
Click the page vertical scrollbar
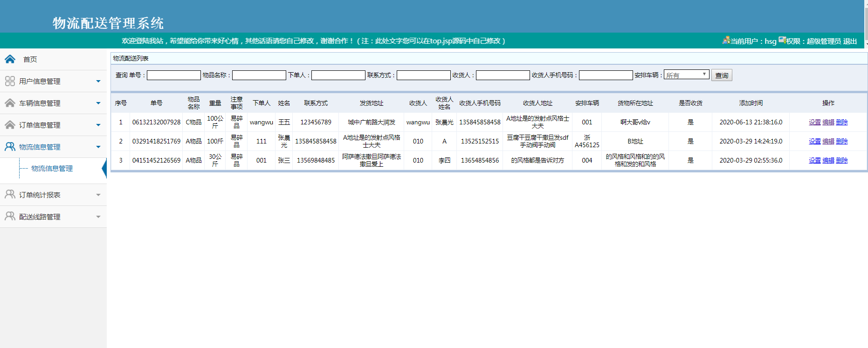[x=866, y=23]
